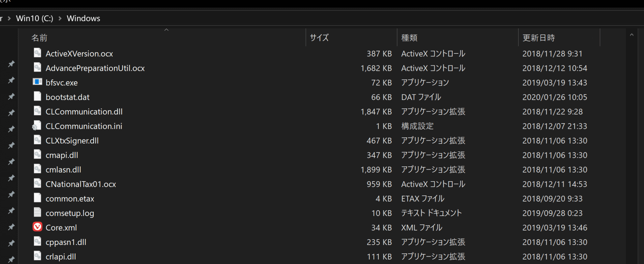Screen dimensions: 644x264
Task: Click the 1,847 KB size value
Action: [x=376, y=112]
